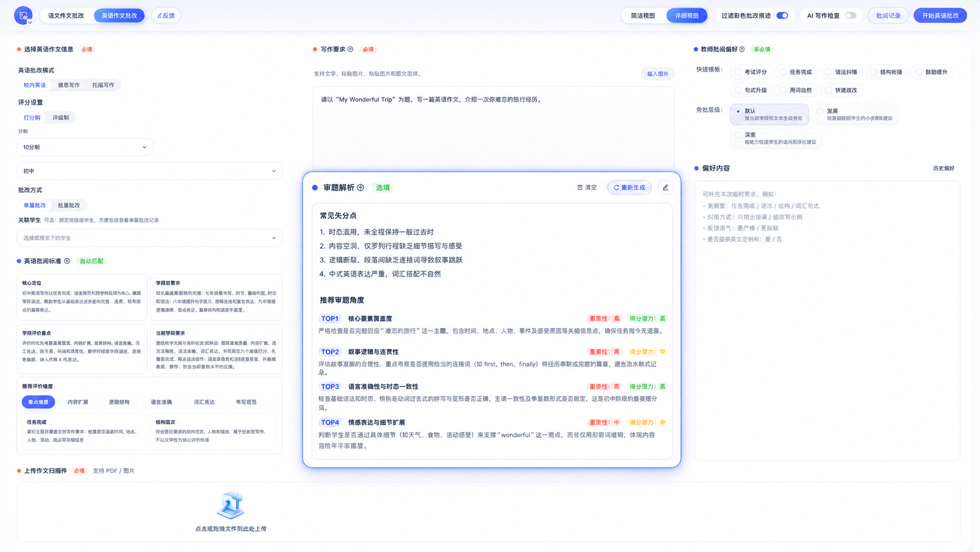Click the TOP1 核心要素覆盖度 item

pyautogui.click(x=492, y=324)
